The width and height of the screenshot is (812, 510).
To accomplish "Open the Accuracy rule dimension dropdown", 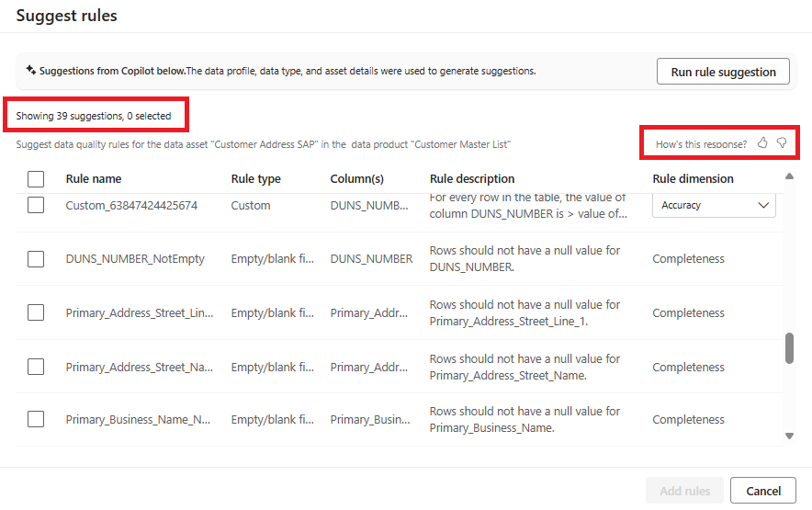I will [714, 206].
